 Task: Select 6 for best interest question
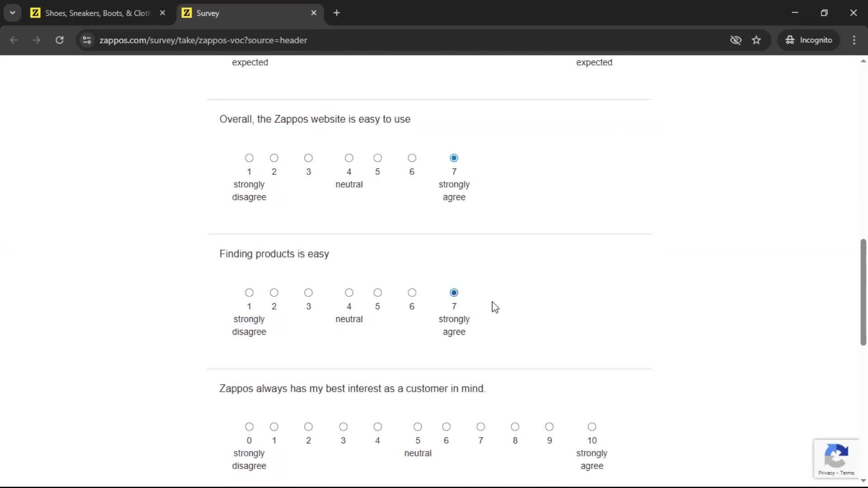pyautogui.click(x=446, y=427)
